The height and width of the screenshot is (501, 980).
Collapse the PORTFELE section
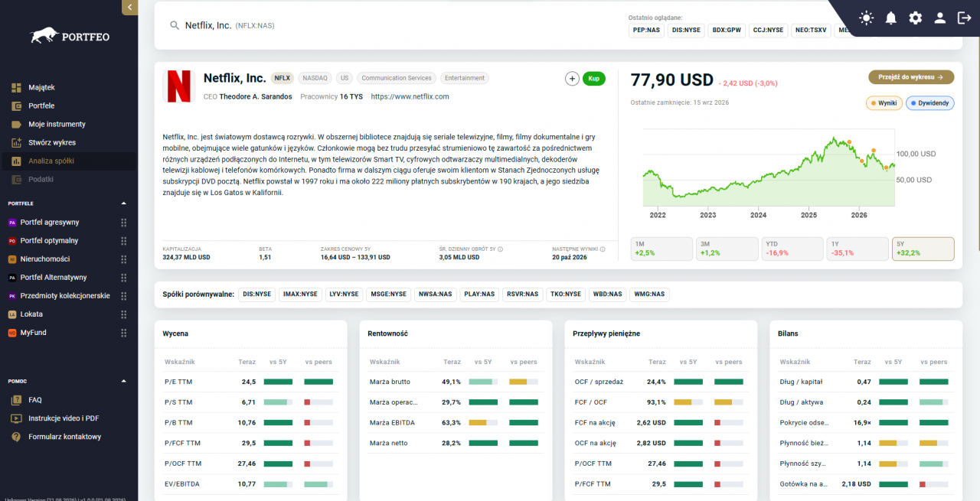(x=124, y=203)
